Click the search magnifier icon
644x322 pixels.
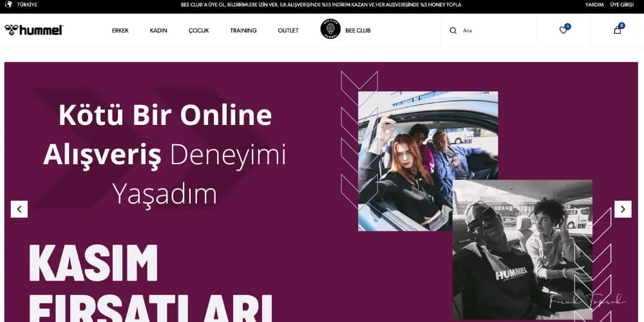pyautogui.click(x=453, y=30)
